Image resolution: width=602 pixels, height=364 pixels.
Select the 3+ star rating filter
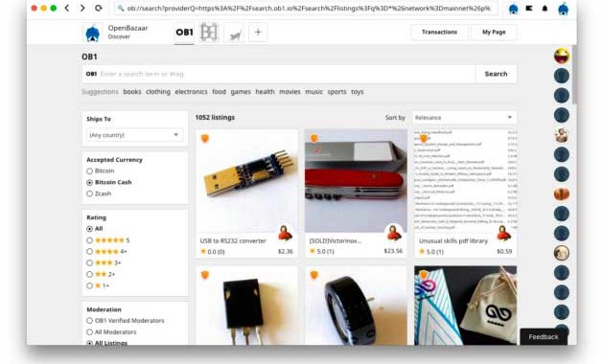[x=89, y=263]
